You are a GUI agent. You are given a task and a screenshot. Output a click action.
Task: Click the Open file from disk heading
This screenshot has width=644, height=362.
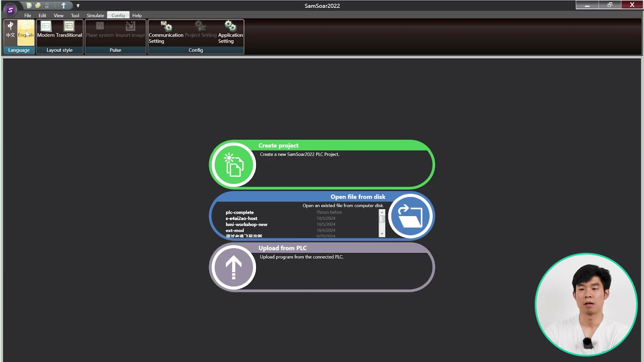pyautogui.click(x=358, y=197)
